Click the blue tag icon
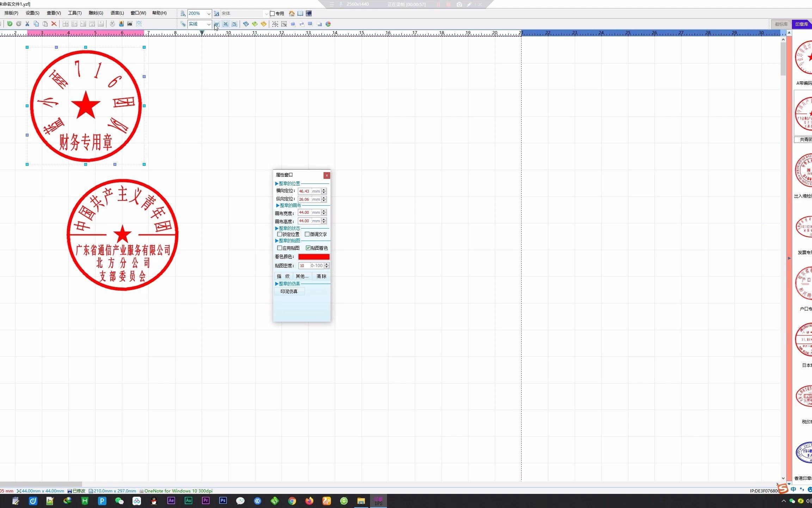 246,24
